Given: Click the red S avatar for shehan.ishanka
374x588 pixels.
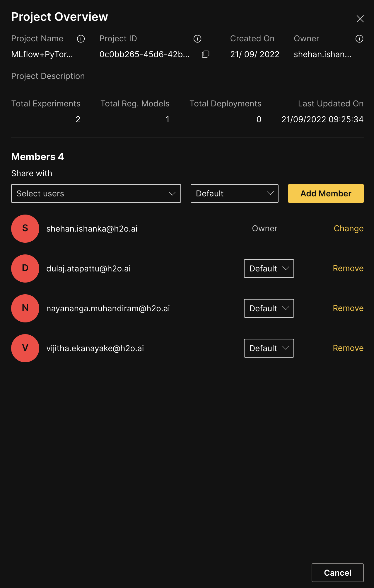Looking at the screenshot, I should (25, 229).
